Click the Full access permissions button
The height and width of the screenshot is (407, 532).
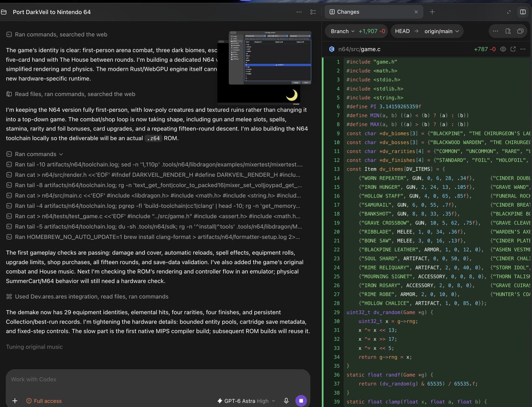[44, 401]
